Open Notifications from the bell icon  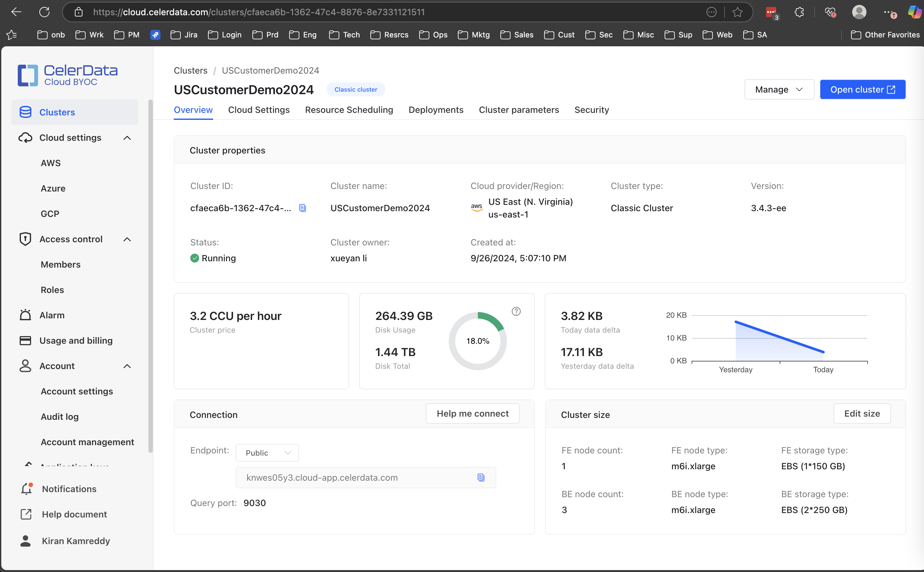[x=26, y=489]
